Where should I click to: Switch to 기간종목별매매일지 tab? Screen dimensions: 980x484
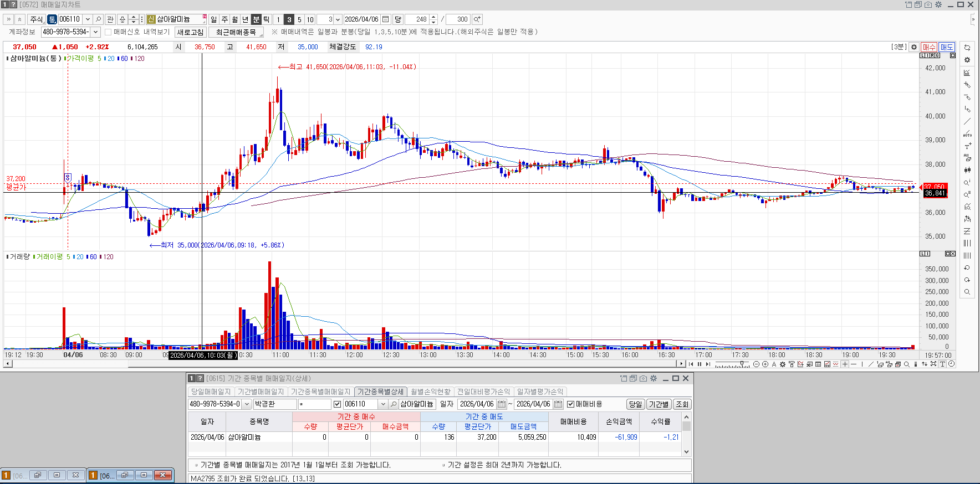320,392
